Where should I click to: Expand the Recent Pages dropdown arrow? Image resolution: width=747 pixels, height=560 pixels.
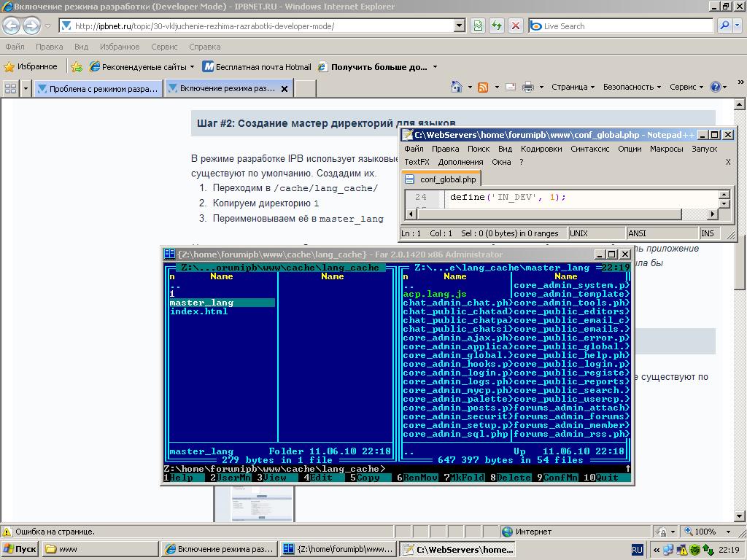click(47, 26)
